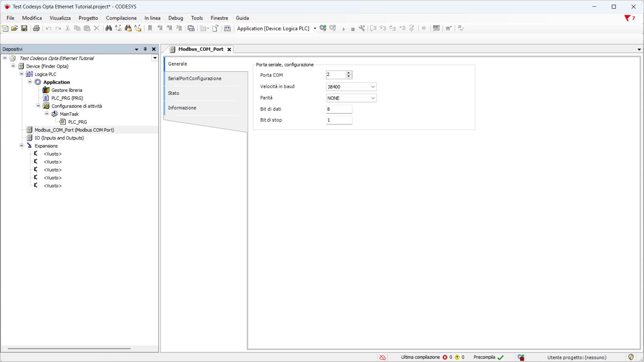Click the Bit di stop input field
This screenshot has width=644, height=362.
(x=339, y=120)
